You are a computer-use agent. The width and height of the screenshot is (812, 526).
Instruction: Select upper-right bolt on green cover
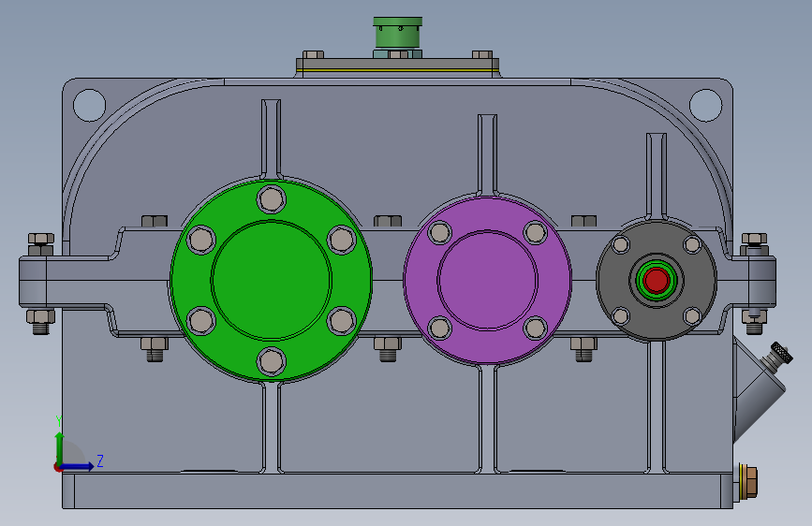(342, 241)
